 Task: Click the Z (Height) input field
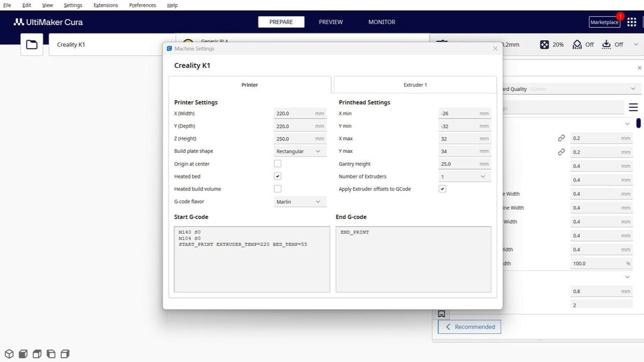point(300,138)
